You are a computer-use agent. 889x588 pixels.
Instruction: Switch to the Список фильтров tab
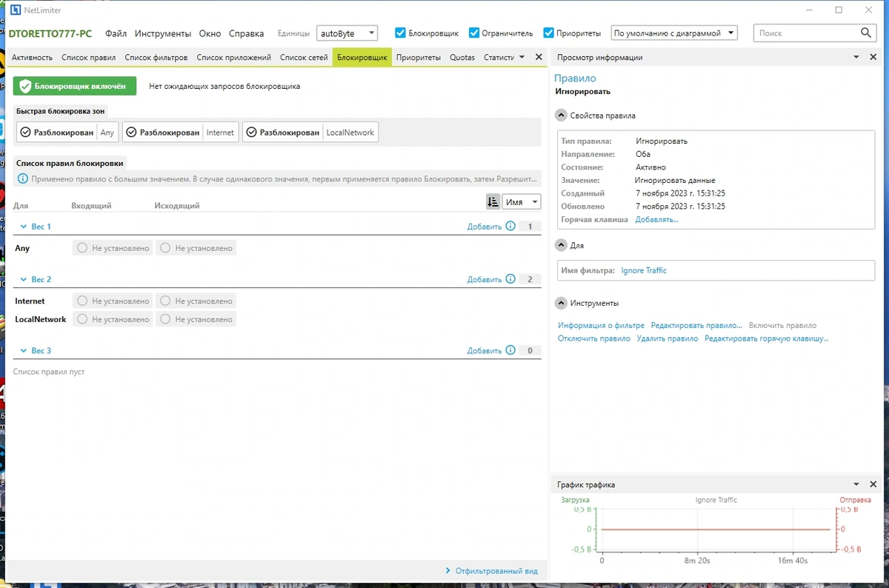point(156,57)
